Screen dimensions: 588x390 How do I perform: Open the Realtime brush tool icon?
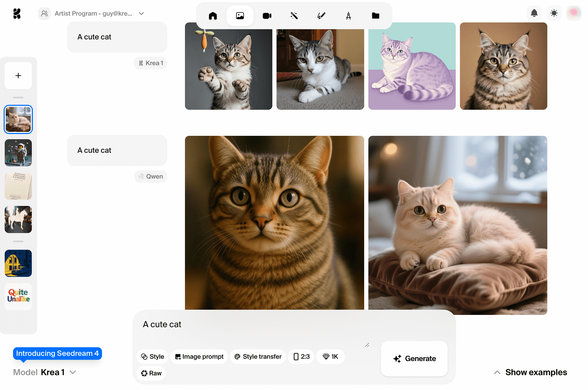pyautogui.click(x=321, y=16)
